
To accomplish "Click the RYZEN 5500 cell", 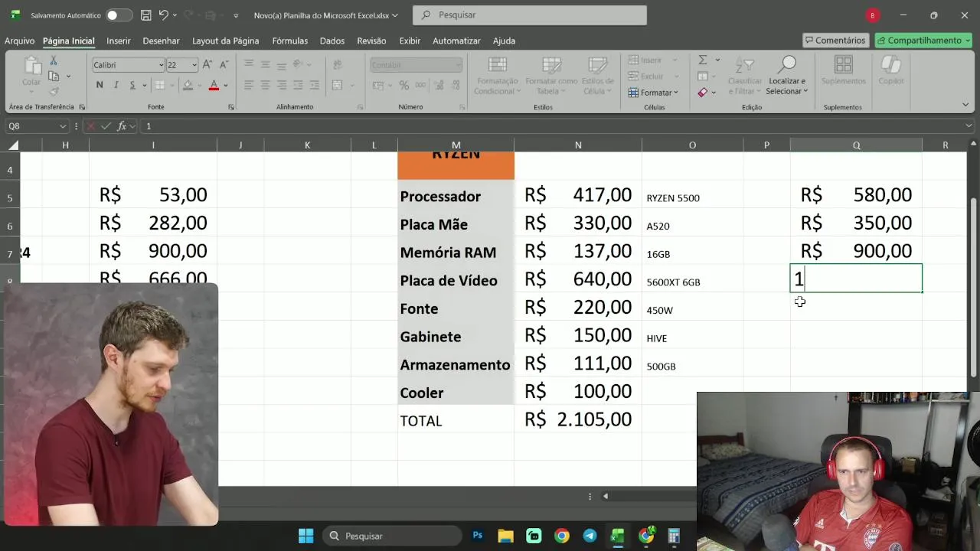I will (x=692, y=196).
